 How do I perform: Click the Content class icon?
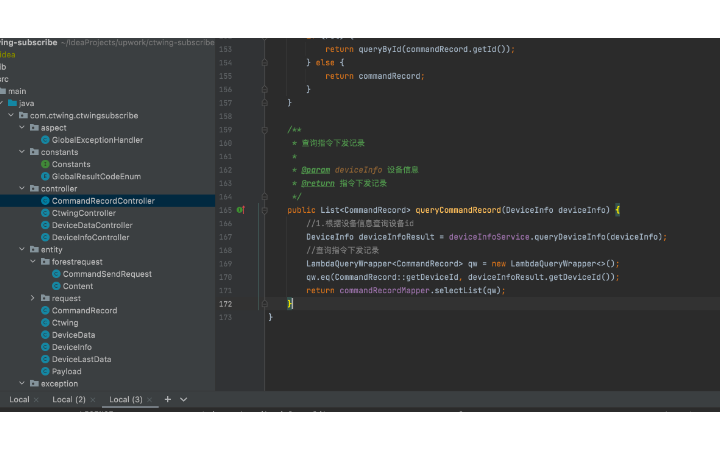tap(56, 286)
